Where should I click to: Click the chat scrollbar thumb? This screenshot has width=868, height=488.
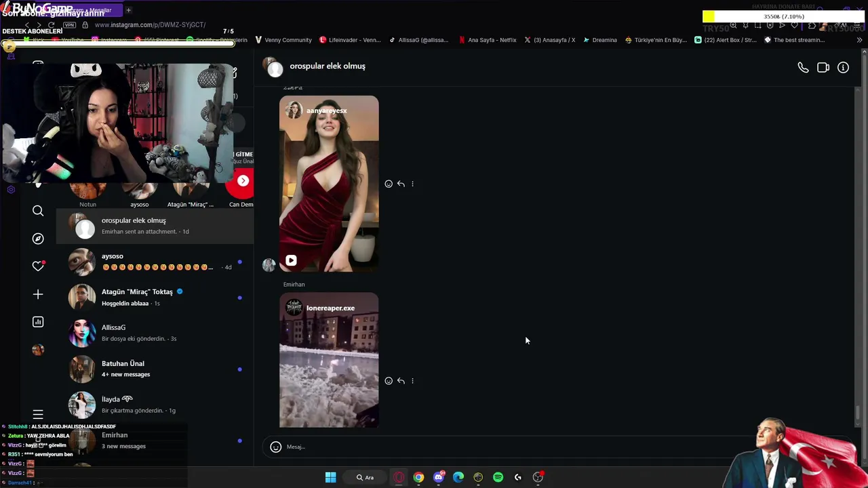coord(858,412)
